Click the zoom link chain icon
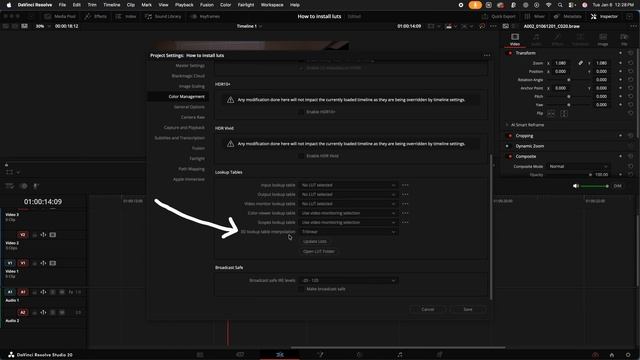 (580, 63)
